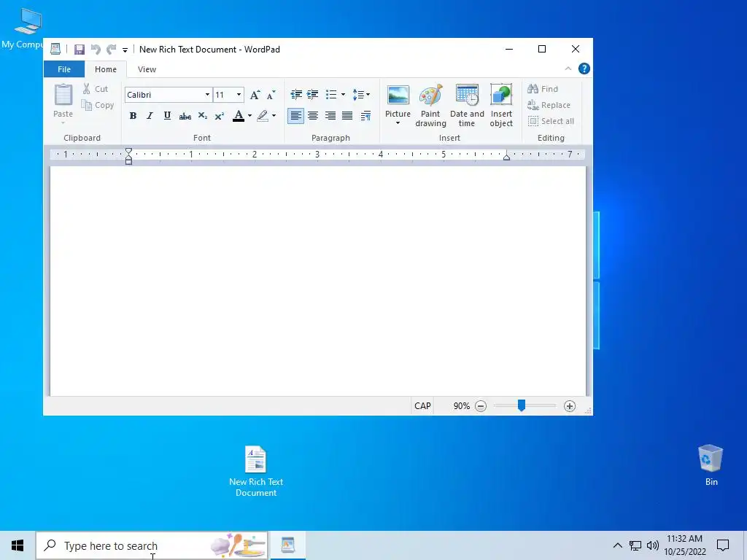Click Find in Editing group
This screenshot has width=747, height=560.
click(543, 89)
